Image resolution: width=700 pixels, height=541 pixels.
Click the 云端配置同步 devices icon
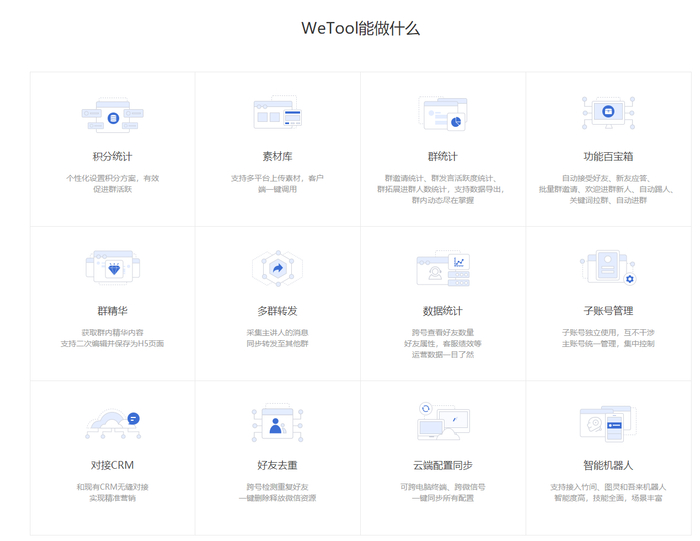(x=443, y=421)
